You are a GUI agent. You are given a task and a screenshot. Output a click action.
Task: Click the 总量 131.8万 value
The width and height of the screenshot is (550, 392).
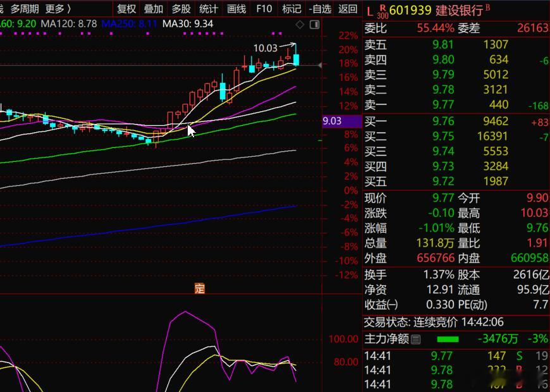click(436, 243)
